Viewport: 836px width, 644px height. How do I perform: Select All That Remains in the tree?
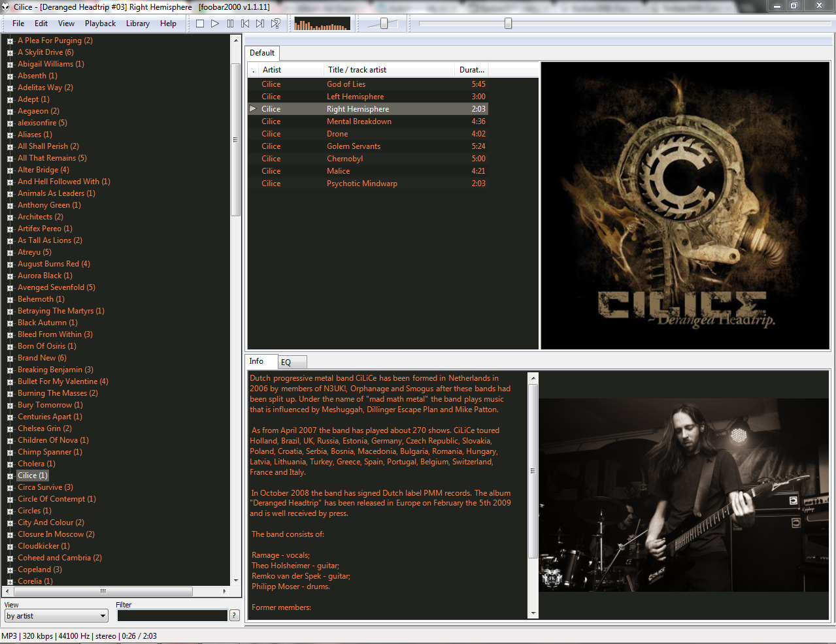52,158
